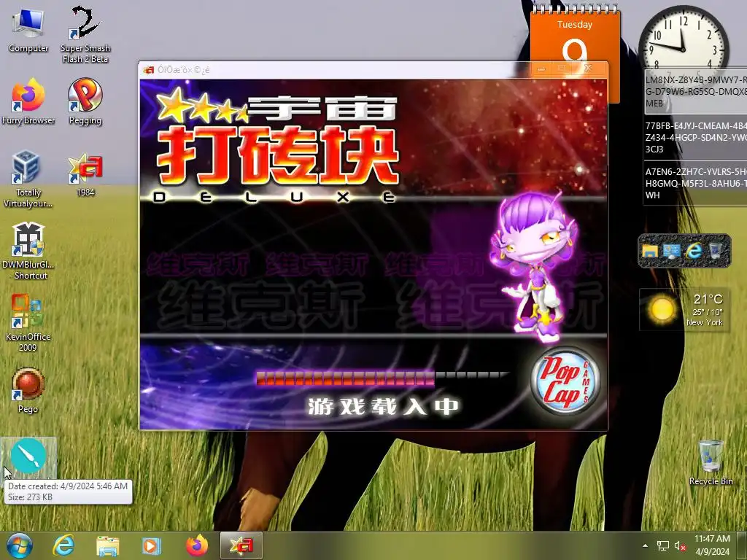The height and width of the screenshot is (560, 747).
Task: Open Internet Explorer from taskbar
Action: pyautogui.click(x=64, y=545)
